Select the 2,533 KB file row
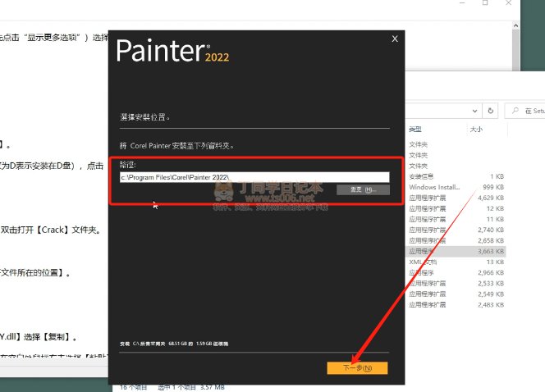Image resolution: width=545 pixels, height=392 pixels. pos(456,283)
